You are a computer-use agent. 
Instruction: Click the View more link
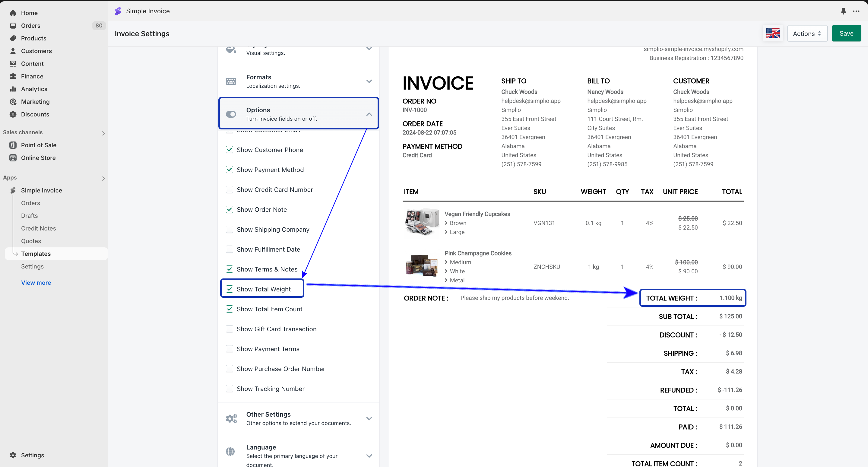[36, 283]
